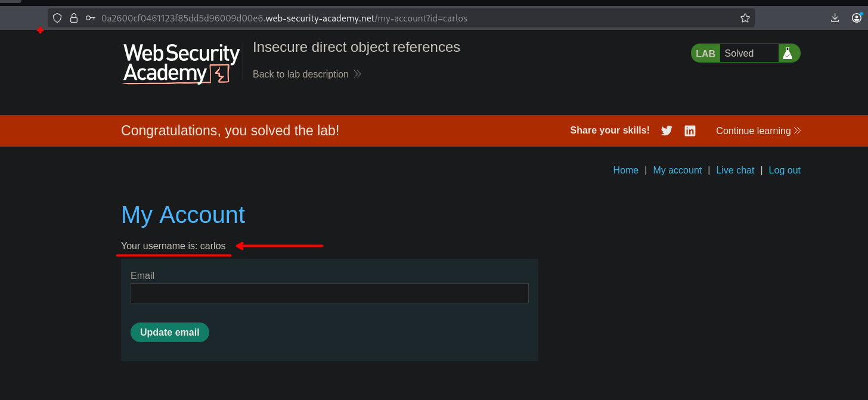This screenshot has height=400, width=868.
Task: Share on Twitter via the bird icon
Action: coord(666,131)
